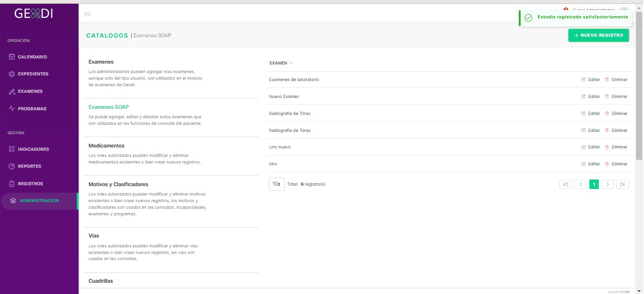Sort by the EXAMEN column header
Screen dimensions: 644x294
coord(281,63)
